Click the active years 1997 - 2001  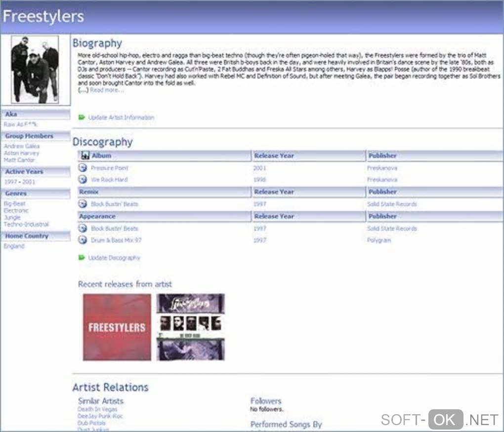[20, 182]
